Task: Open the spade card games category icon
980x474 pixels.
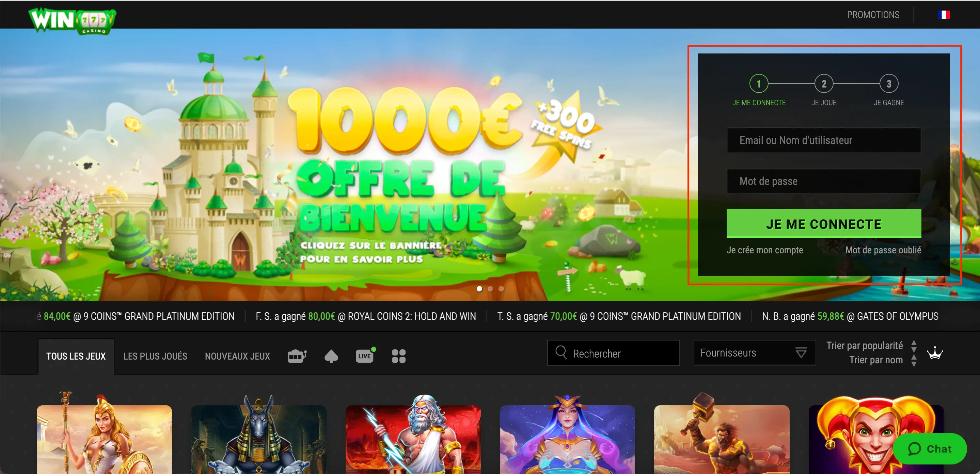Action: tap(331, 357)
